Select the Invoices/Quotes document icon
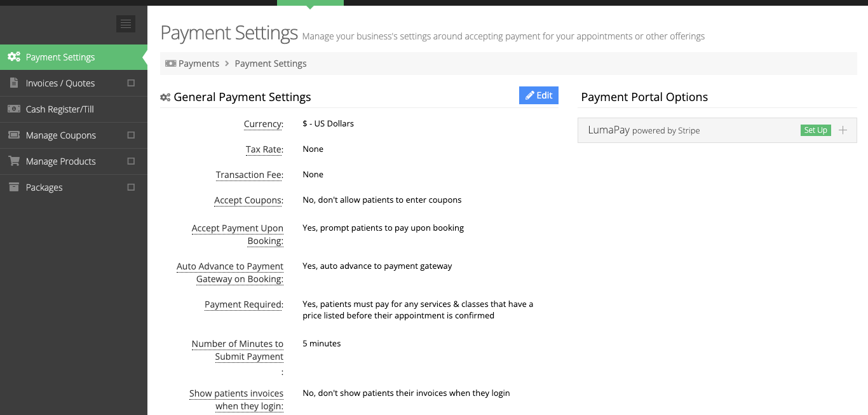Viewport: 868px width, 415px height. pos(13,83)
